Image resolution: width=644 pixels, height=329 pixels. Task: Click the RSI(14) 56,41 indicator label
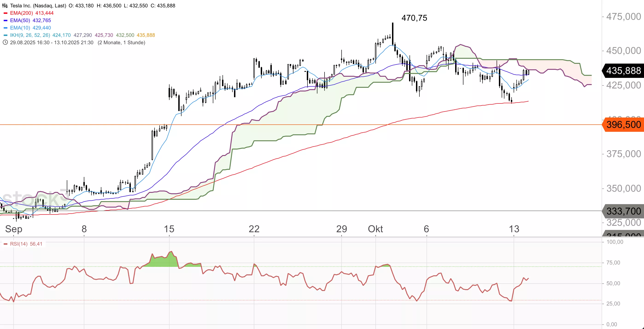[x=26, y=244]
